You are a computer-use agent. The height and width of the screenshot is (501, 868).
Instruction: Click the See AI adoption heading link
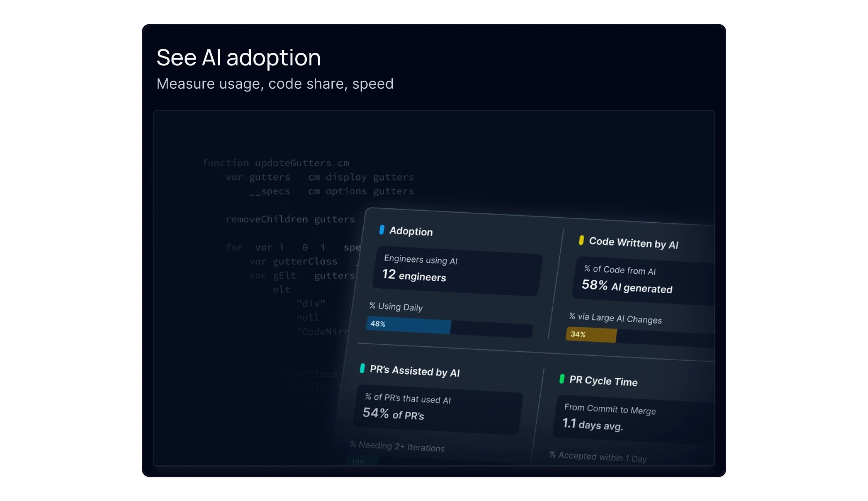(x=238, y=57)
